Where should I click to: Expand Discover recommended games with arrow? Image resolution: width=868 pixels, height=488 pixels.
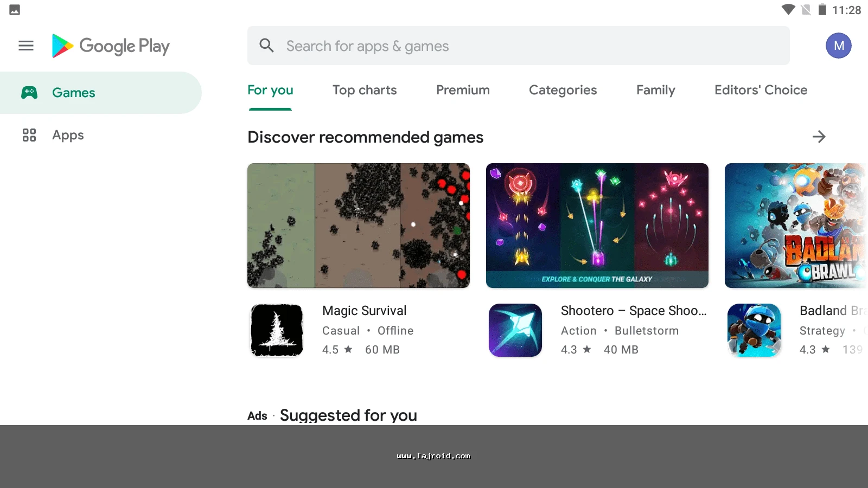tap(819, 137)
